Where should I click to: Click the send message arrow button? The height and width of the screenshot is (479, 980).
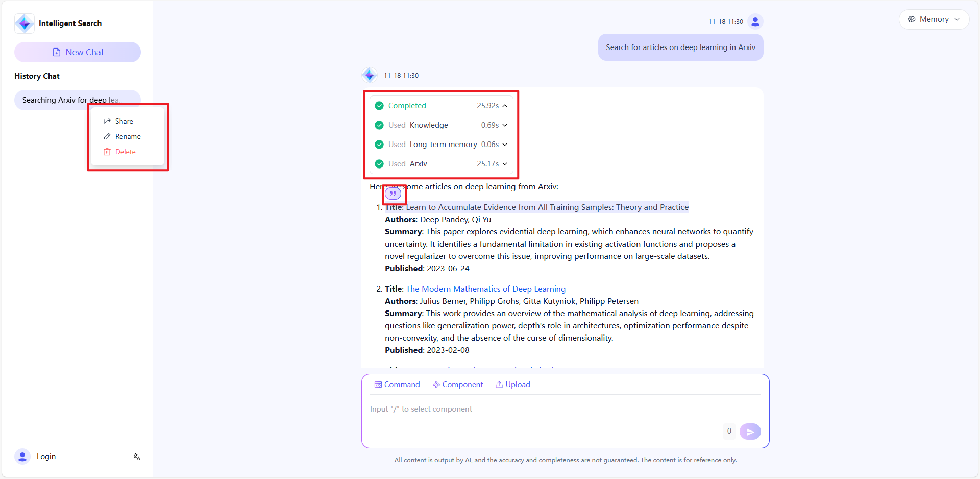coord(750,432)
